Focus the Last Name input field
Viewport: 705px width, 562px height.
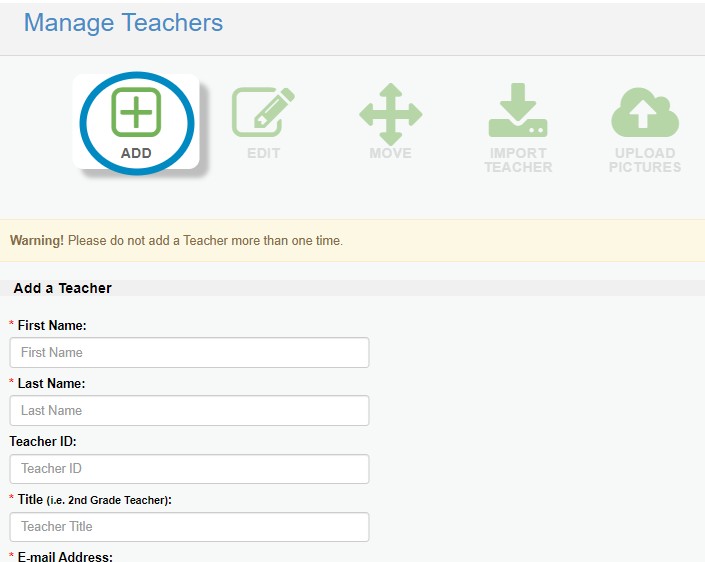189,410
